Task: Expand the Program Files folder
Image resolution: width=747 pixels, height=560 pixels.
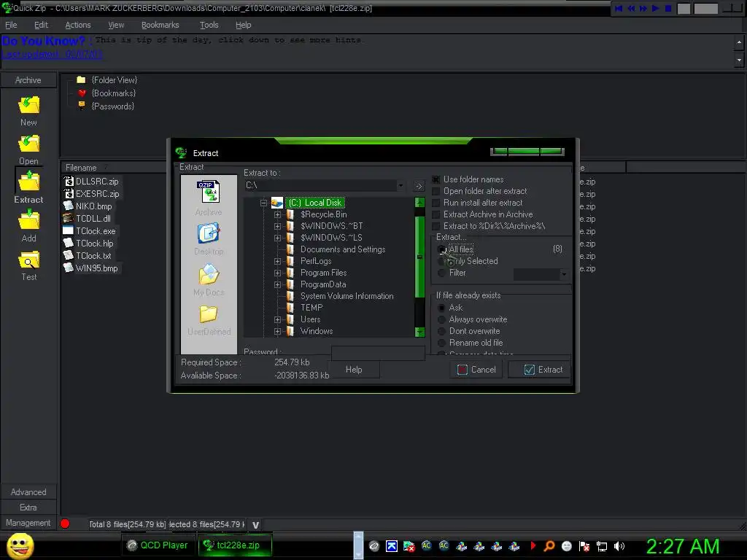Action: click(x=277, y=273)
